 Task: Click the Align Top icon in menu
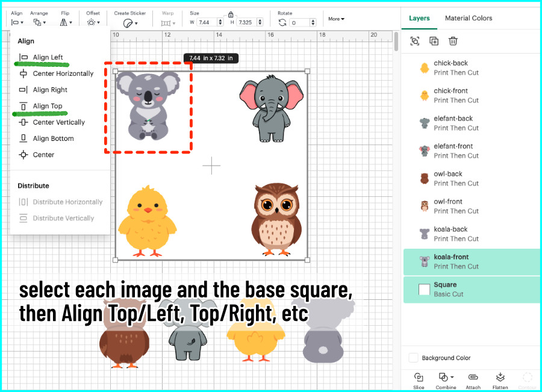click(23, 106)
